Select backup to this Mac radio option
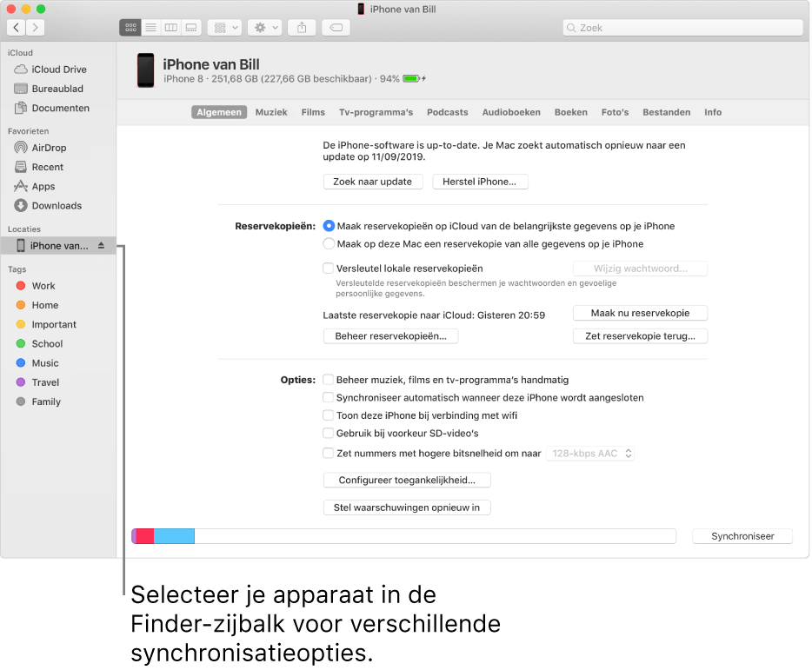Viewport: 812px width, 670px height. tap(329, 244)
